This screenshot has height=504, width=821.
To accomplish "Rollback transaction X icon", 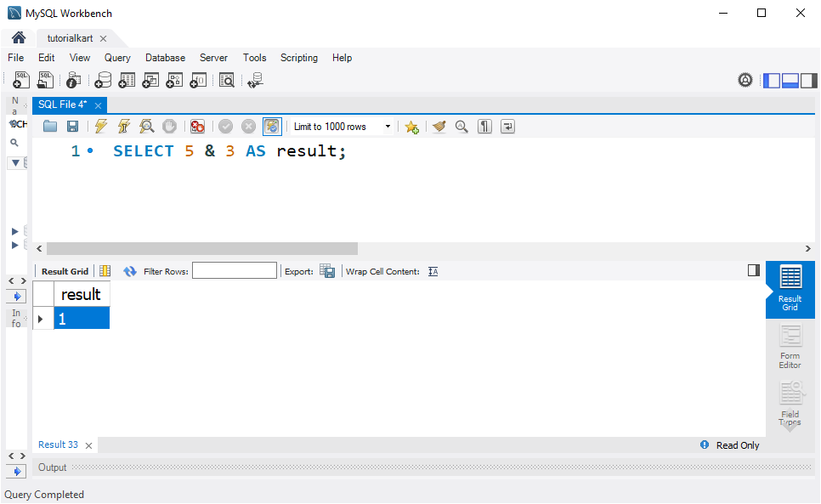I will coord(248,126).
